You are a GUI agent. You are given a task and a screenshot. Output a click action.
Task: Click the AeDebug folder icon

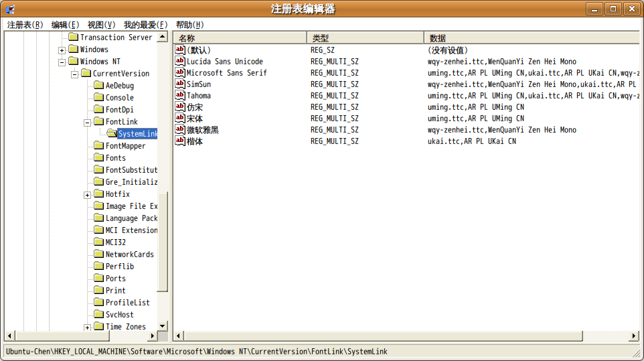98,85
